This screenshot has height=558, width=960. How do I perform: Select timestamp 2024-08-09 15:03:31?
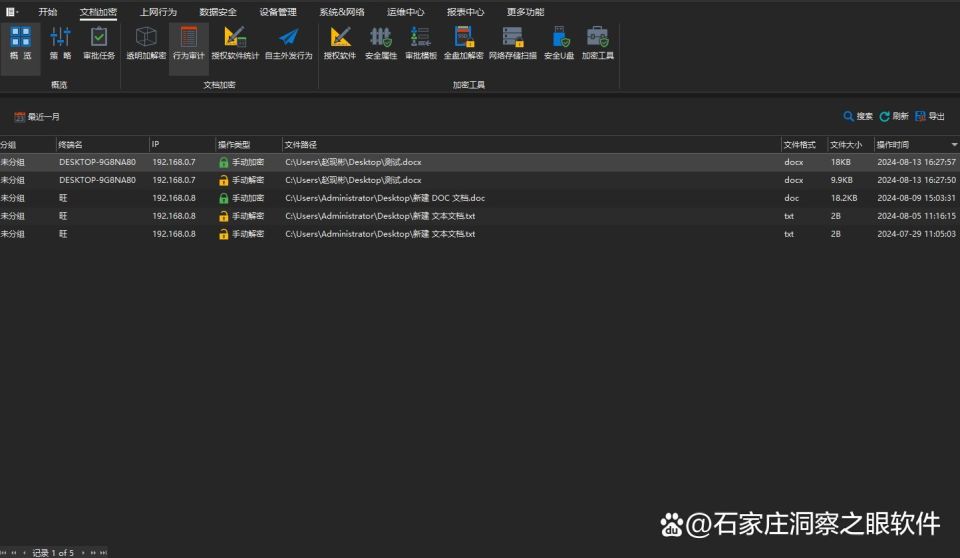tap(916, 198)
